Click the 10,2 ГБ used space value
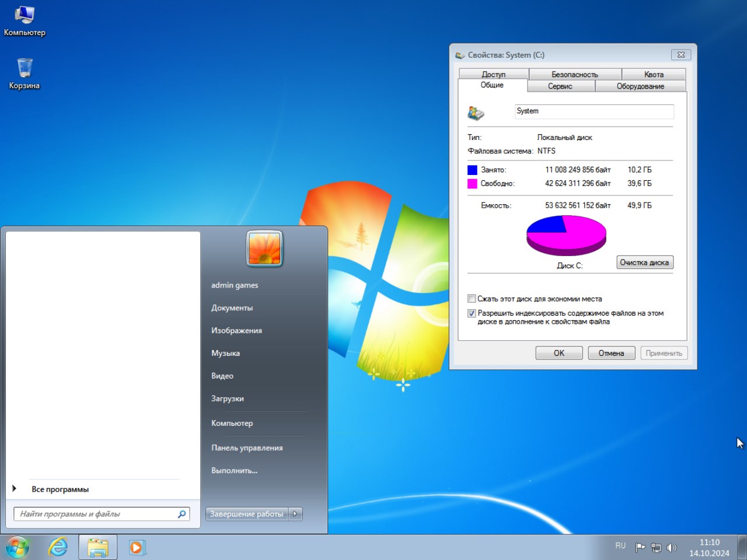The image size is (747, 560). click(x=640, y=170)
